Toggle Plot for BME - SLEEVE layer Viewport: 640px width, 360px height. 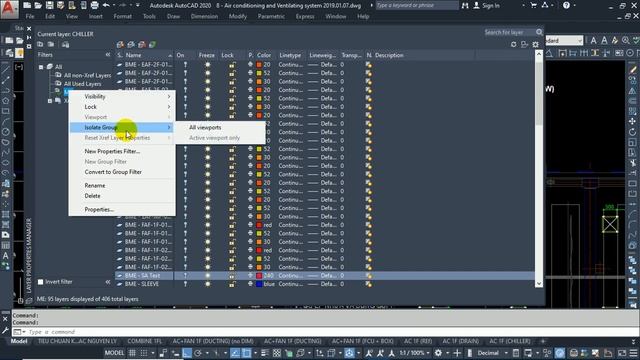pyautogui.click(x=250, y=284)
